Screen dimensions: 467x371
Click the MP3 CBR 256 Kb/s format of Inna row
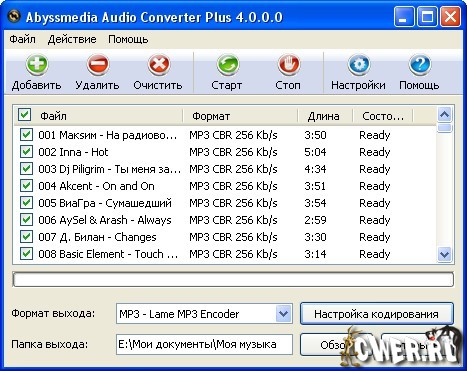pos(233,152)
